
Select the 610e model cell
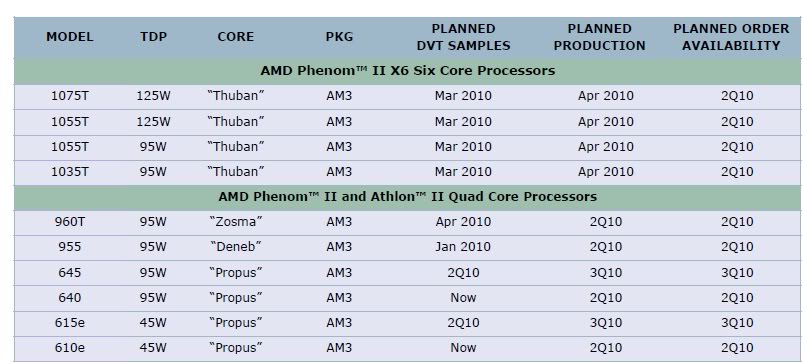(70, 348)
